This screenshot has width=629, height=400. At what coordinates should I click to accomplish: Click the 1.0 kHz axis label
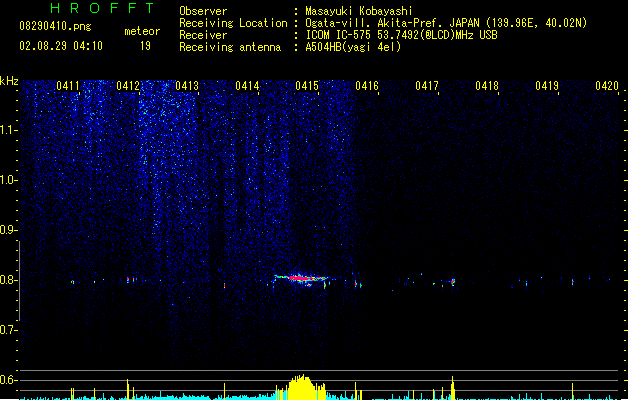pos(8,180)
